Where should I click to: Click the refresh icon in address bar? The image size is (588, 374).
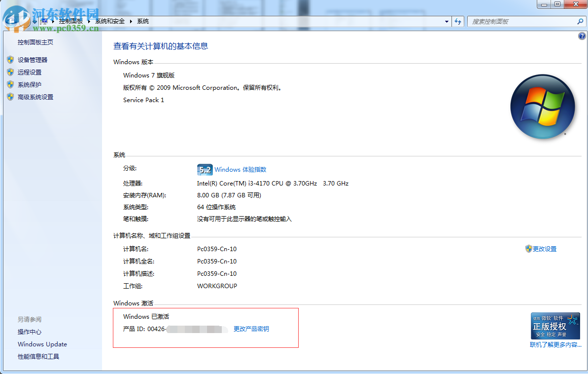click(x=458, y=21)
